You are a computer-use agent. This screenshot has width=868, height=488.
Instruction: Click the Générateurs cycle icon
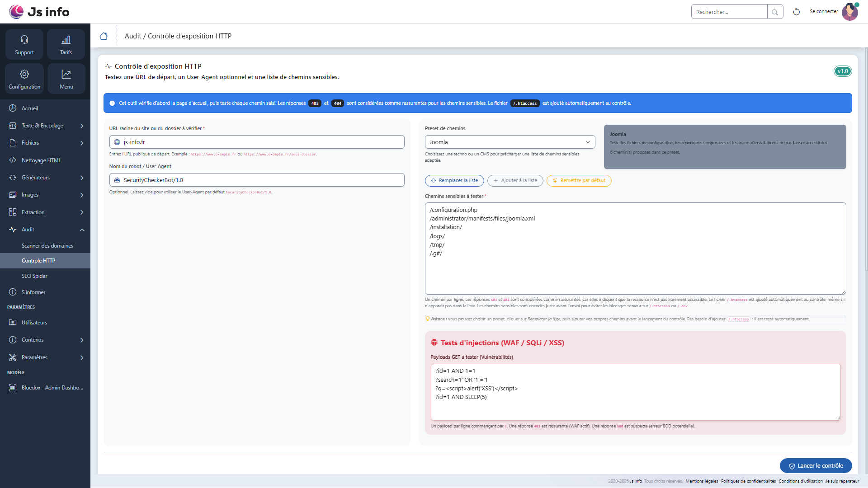click(x=13, y=178)
